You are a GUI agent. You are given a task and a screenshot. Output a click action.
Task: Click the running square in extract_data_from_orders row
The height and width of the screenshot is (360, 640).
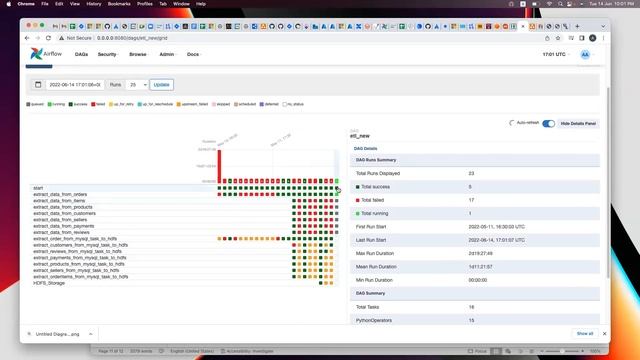pos(337,194)
